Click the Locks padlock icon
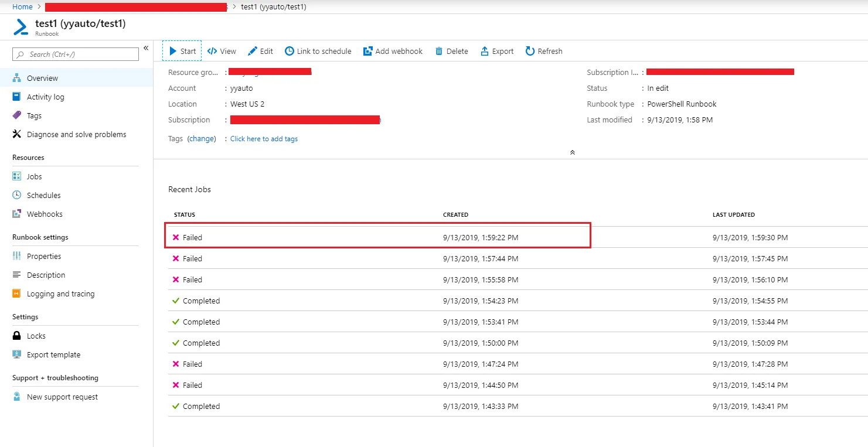Screen dimensions: 868x447 coord(17,336)
